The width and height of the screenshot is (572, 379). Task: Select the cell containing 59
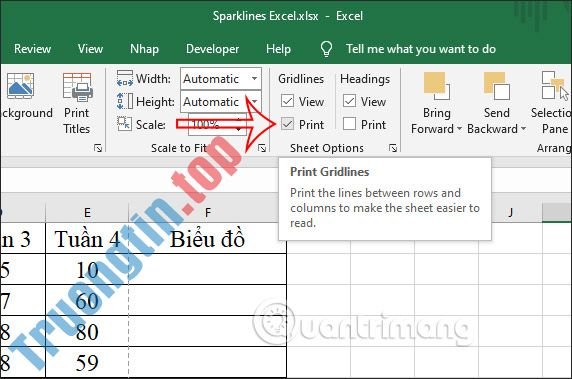(87, 362)
